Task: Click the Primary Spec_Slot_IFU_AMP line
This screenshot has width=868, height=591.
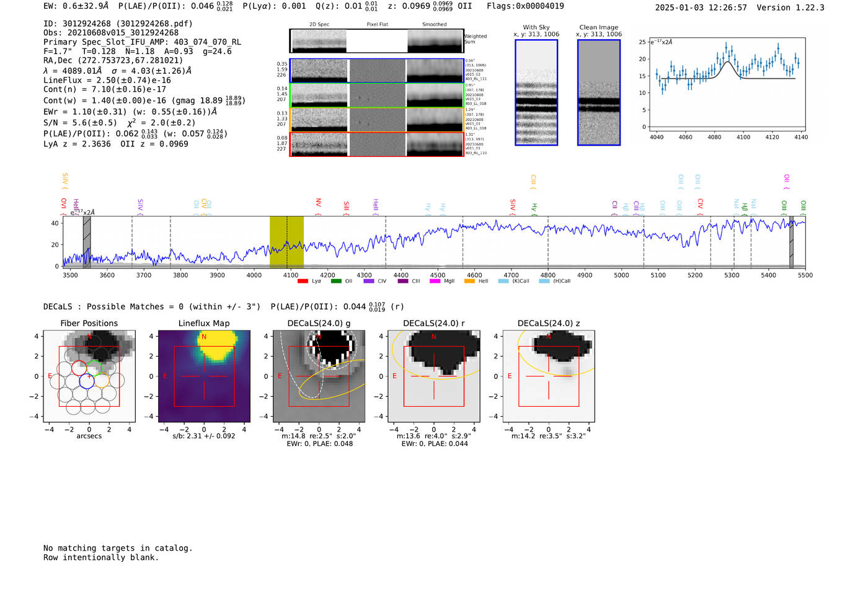Action: coord(143,42)
